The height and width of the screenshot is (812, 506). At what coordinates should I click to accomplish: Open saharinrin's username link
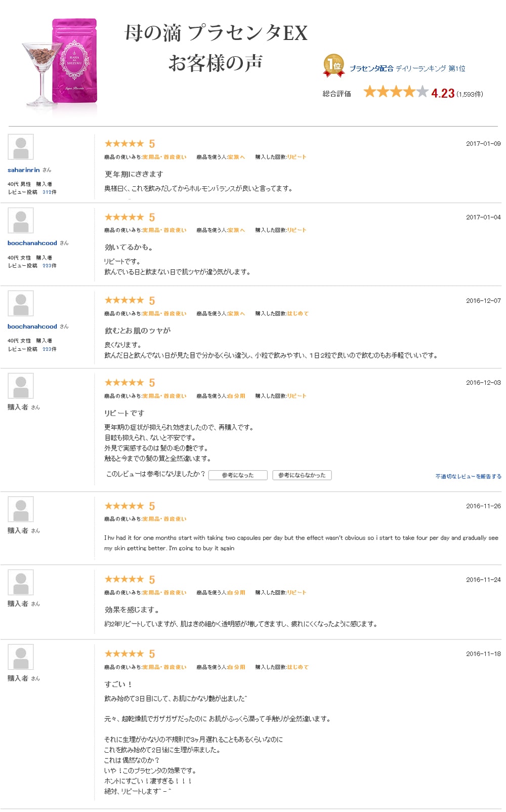click(24, 170)
